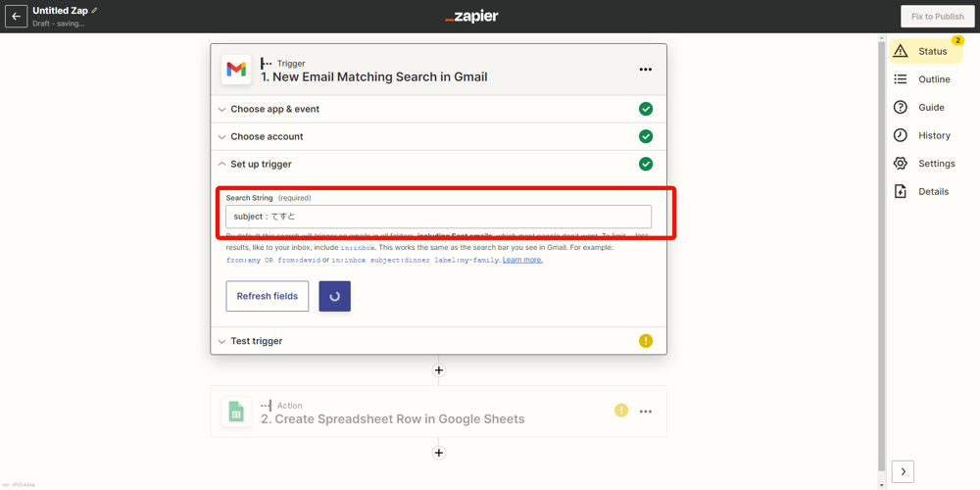The height and width of the screenshot is (490, 980).
Task: Expand the Choose app & event section
Action: tap(438, 109)
